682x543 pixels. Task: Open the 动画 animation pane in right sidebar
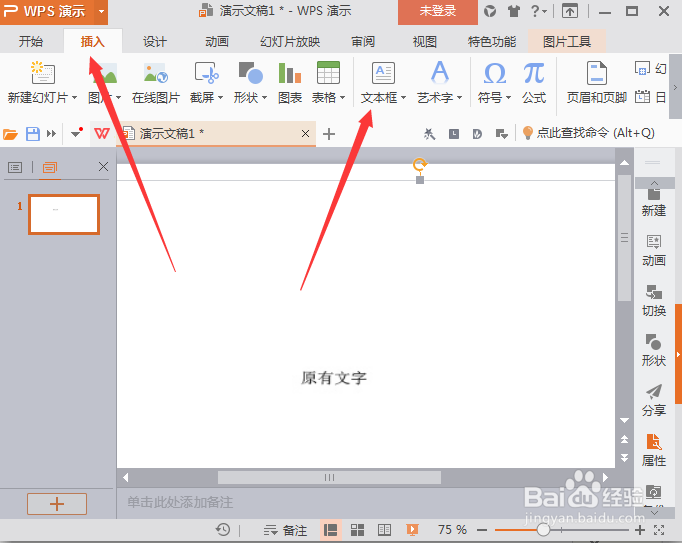click(x=654, y=251)
